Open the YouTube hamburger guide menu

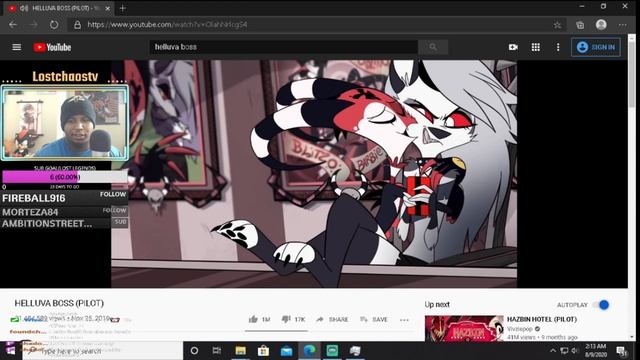[x=16, y=47]
